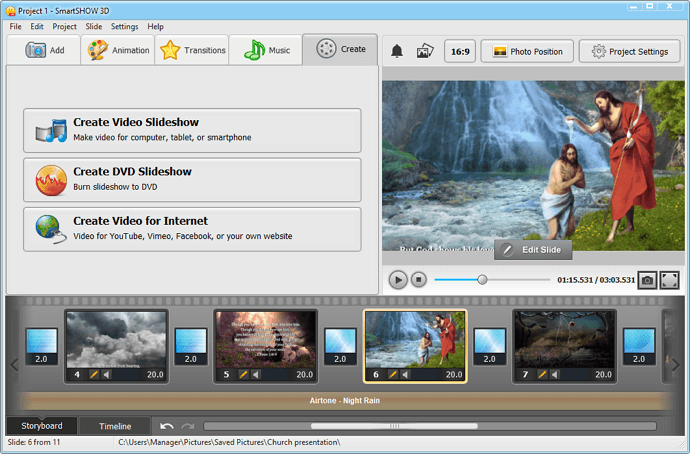Open the Animation tab

click(x=118, y=50)
